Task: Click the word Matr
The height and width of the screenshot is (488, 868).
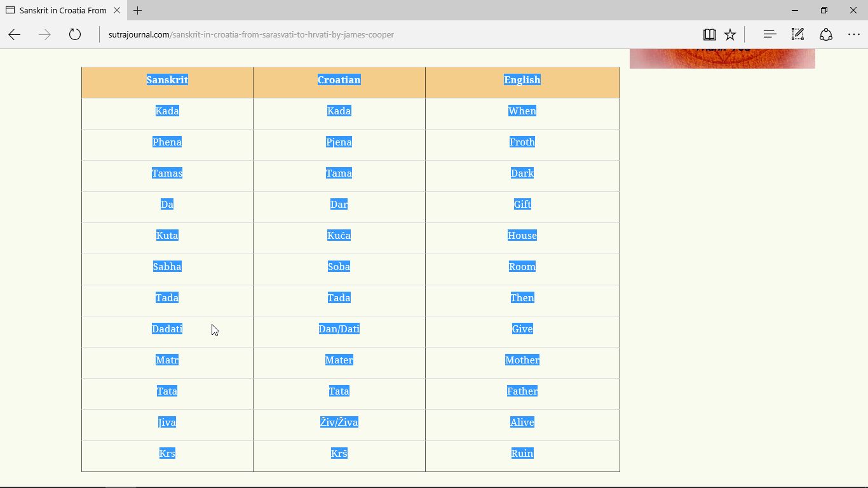Action: tap(167, 360)
